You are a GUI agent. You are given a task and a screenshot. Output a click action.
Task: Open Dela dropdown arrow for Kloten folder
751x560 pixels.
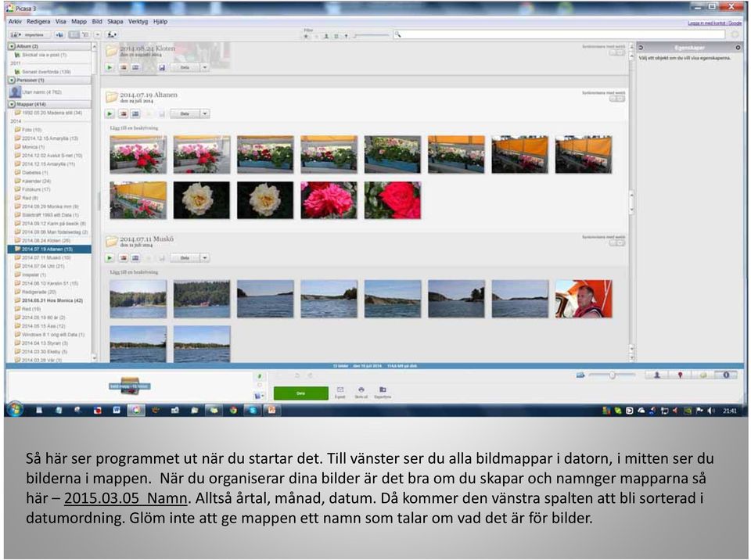pos(204,67)
